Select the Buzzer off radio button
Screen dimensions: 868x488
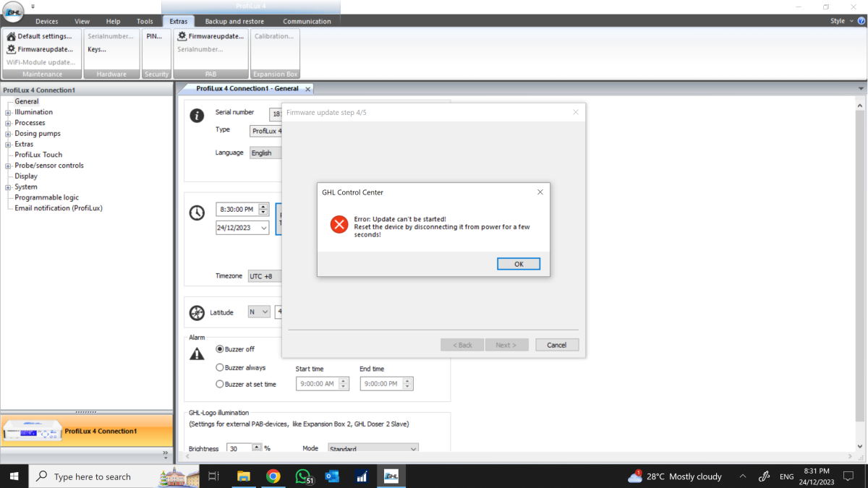220,349
